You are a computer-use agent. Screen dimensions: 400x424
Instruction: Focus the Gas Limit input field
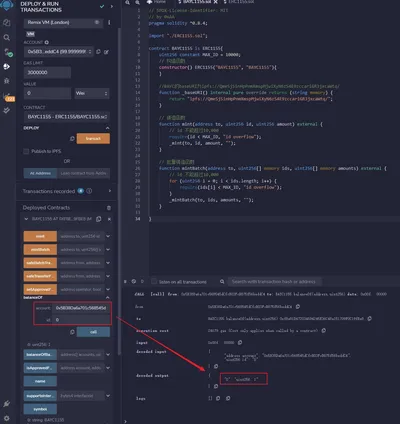coord(47,72)
